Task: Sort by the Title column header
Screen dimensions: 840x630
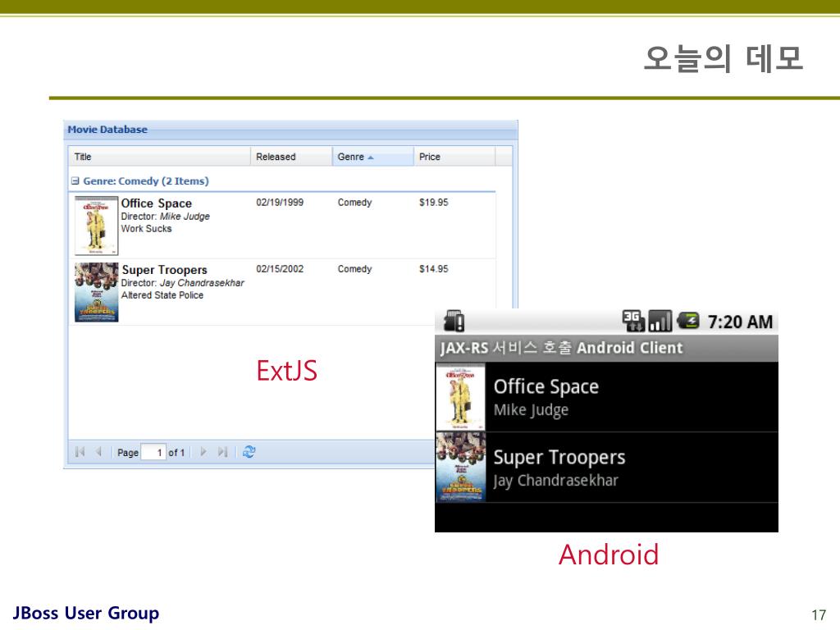Action: coord(160,157)
